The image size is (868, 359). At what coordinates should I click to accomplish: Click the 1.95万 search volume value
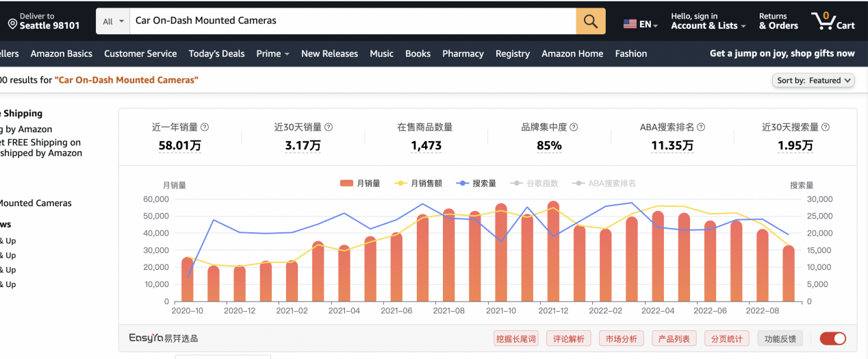pyautogui.click(x=795, y=145)
